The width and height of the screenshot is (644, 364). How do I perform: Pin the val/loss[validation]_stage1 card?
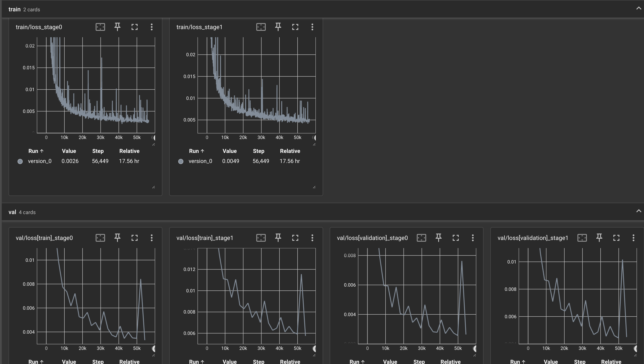[599, 238]
